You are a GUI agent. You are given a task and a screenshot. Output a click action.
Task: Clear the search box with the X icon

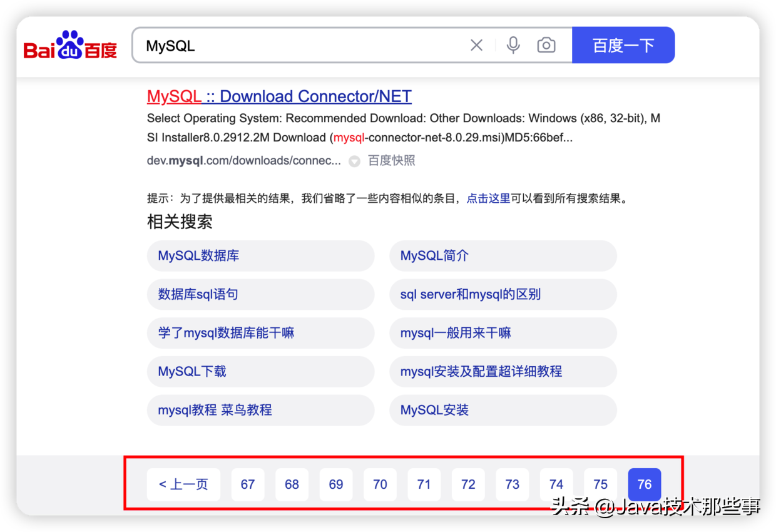476,44
